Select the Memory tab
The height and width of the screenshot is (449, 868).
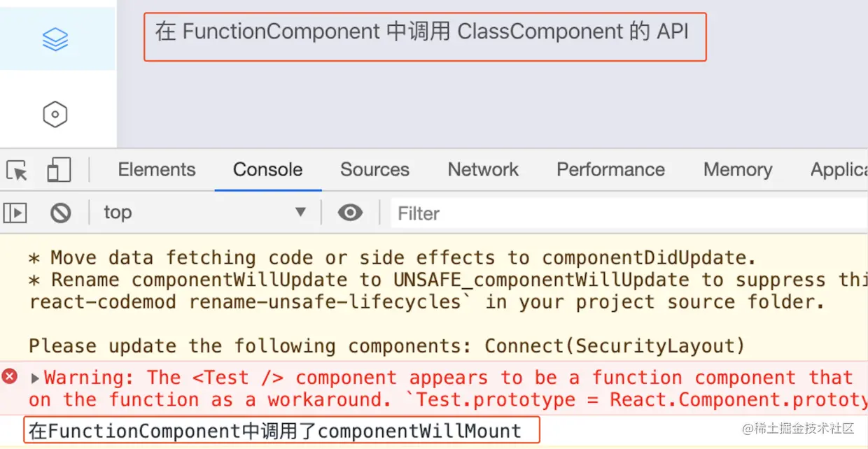click(x=738, y=169)
